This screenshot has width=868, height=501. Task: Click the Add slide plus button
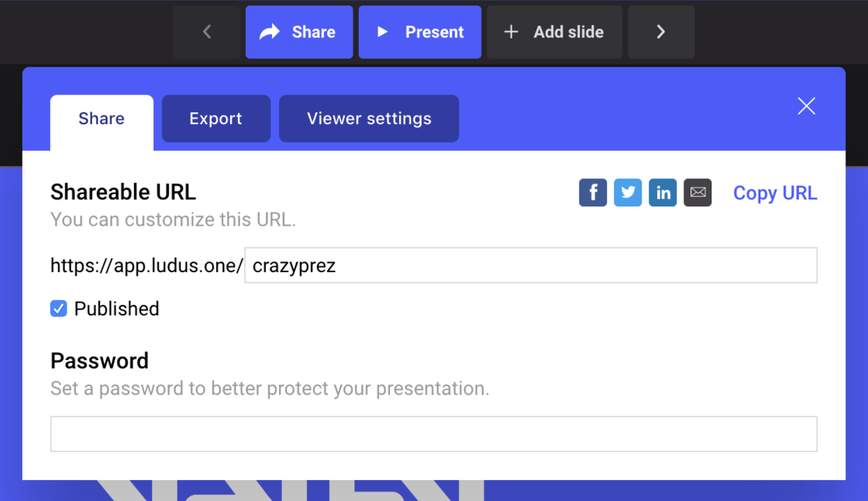(x=554, y=32)
